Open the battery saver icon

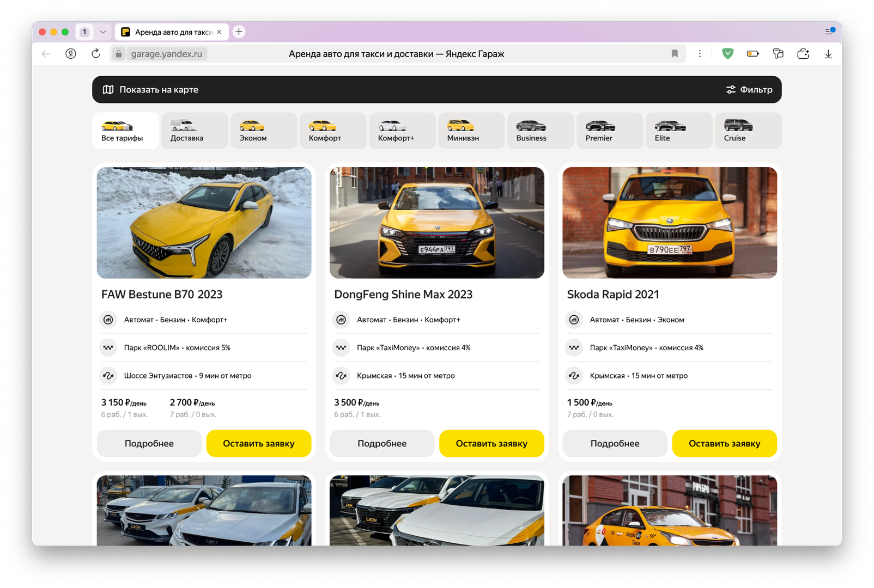coord(753,53)
